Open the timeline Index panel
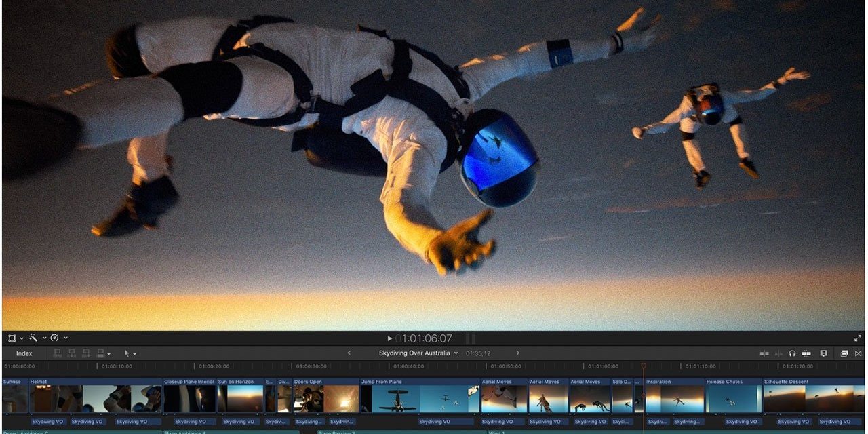 [x=24, y=353]
